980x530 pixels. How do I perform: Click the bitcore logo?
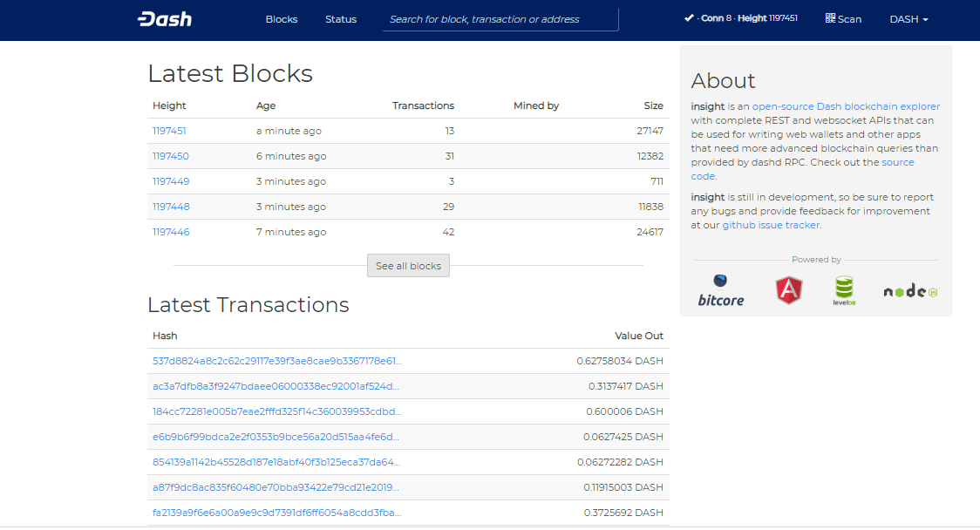point(721,290)
